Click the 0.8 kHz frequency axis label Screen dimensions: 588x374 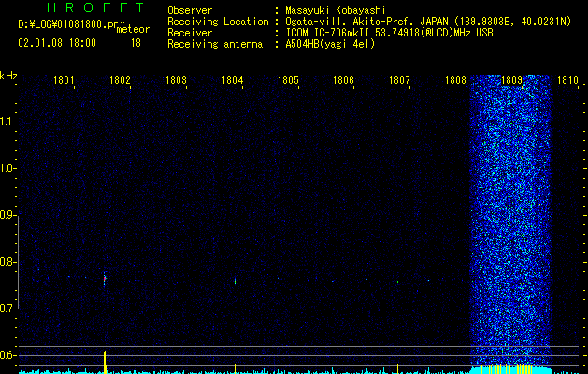point(7,262)
